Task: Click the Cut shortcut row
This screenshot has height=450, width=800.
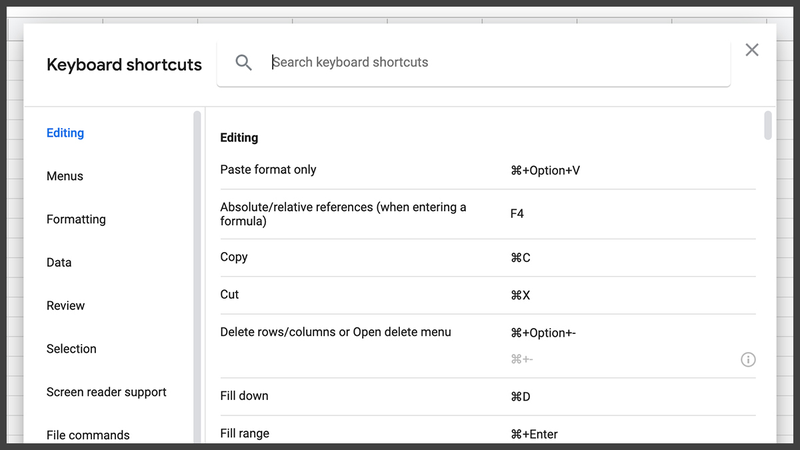Action: 488,295
